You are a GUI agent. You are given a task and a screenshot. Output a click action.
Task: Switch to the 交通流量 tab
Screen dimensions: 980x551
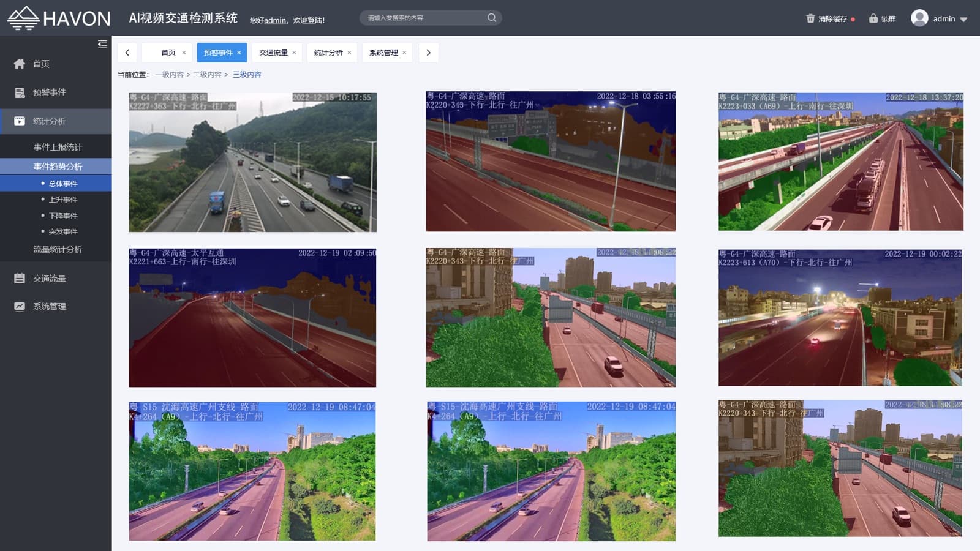(277, 53)
